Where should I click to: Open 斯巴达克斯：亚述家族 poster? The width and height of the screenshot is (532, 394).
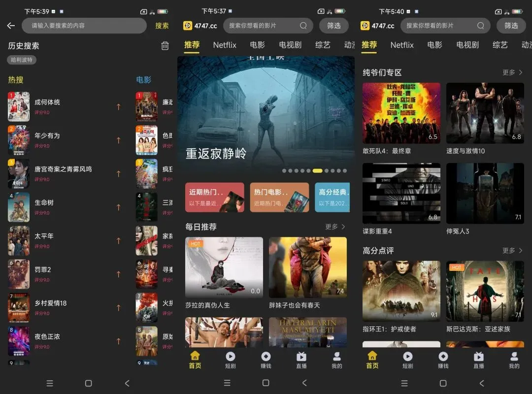[x=485, y=291]
